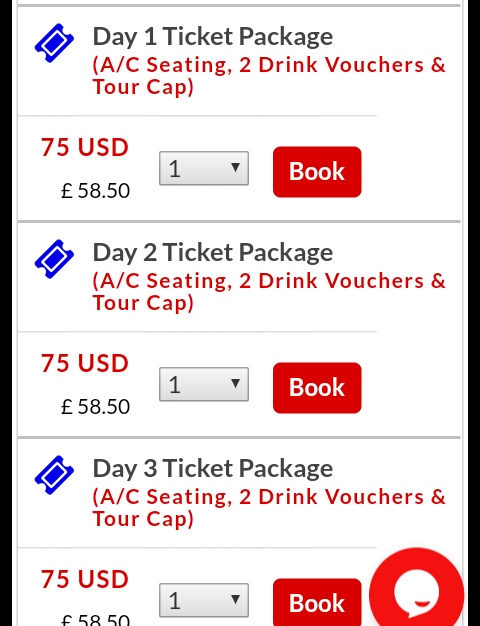Open Day 1 ticket quantity dropdown
Screen dimensions: 480x626
[x=204, y=168]
